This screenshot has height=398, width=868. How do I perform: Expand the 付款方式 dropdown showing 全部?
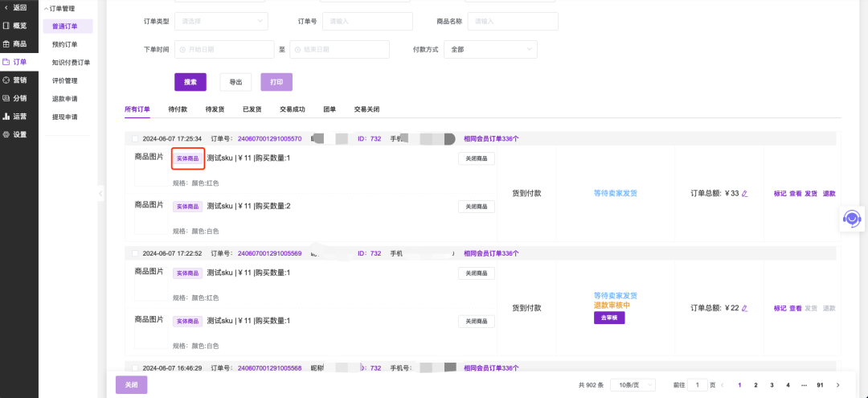(x=491, y=50)
